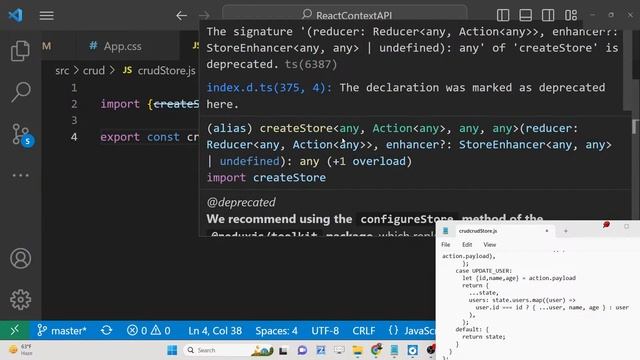Click line number 4 in the gutter
Image resolution: width=640 pixels, height=360 pixels.
[x=74, y=137]
